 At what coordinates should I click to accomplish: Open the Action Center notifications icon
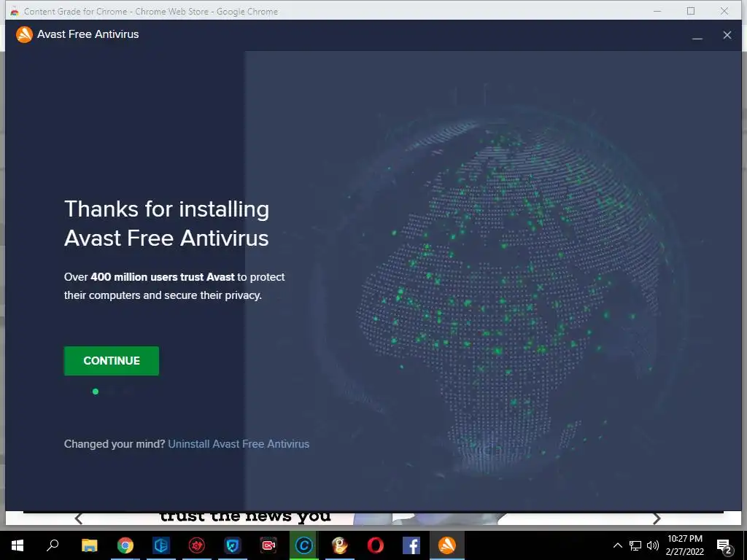(724, 545)
